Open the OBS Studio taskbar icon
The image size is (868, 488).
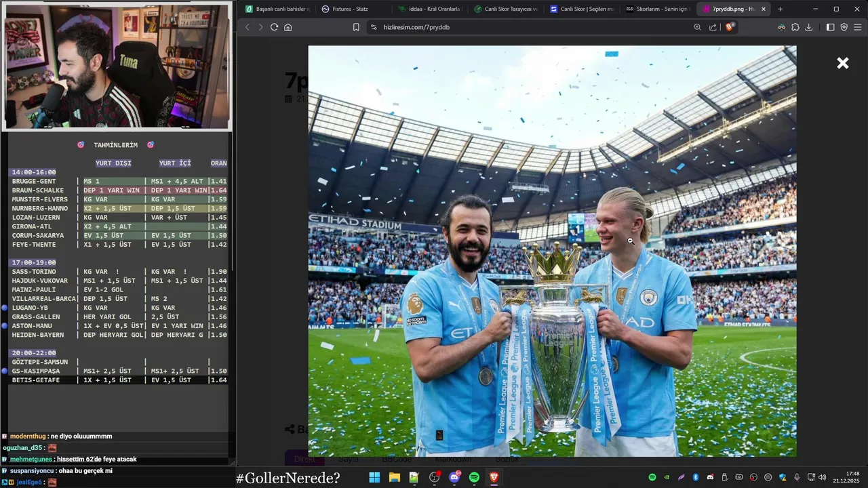pyautogui.click(x=434, y=477)
